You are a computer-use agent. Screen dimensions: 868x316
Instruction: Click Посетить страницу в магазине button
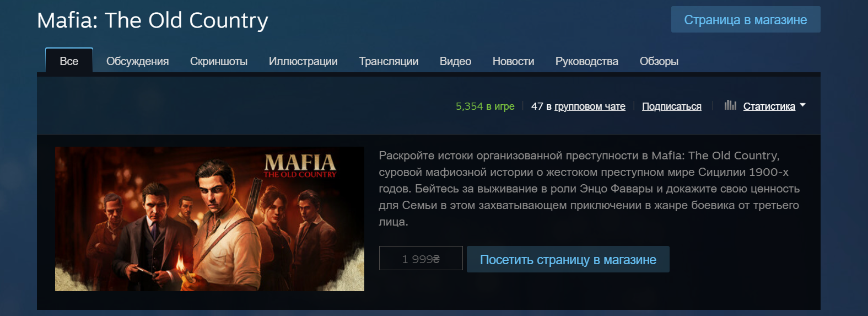(x=568, y=259)
